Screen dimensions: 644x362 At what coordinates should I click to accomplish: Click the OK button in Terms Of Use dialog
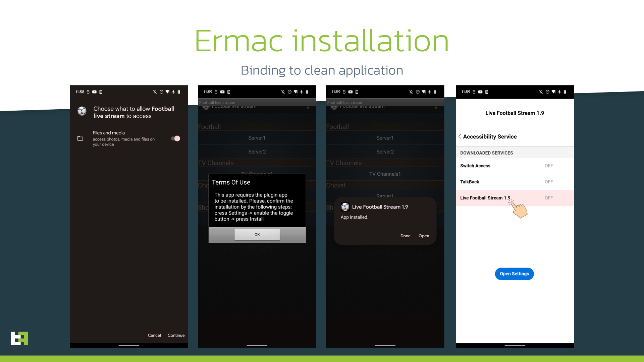click(x=257, y=234)
